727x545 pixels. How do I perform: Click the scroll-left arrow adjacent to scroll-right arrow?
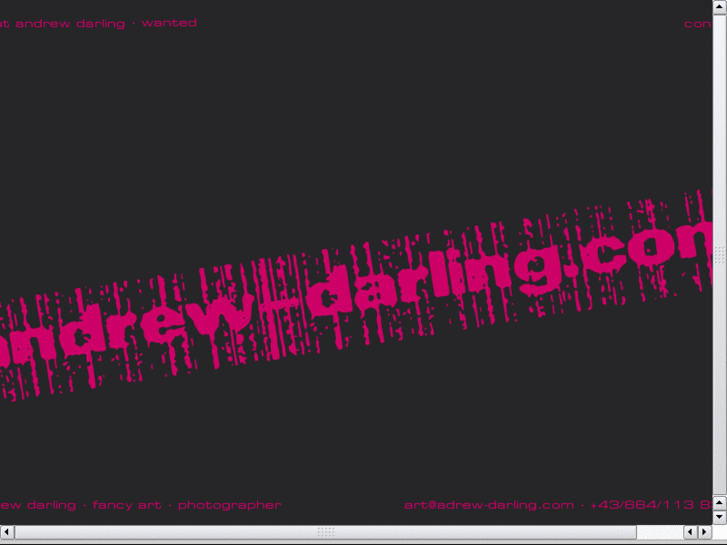tap(691, 532)
